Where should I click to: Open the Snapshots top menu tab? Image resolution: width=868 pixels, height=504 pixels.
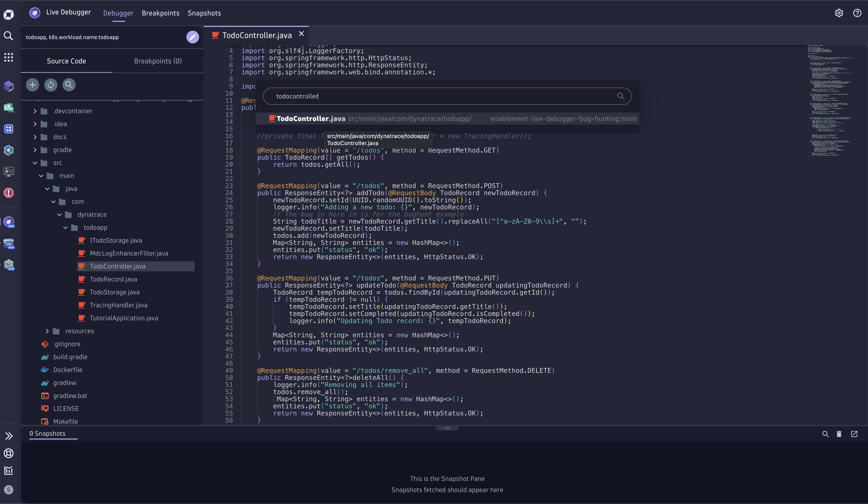tap(204, 13)
